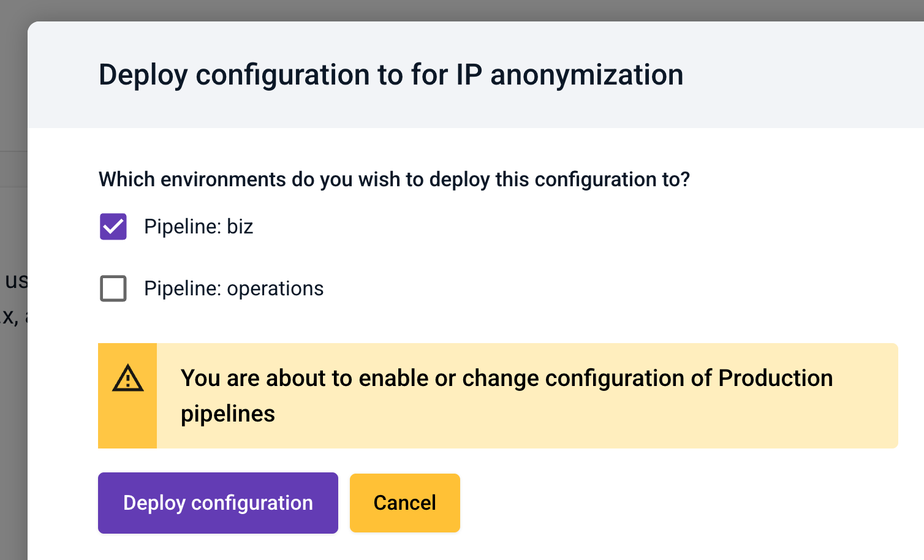Cancel the deployment dialog
The image size is (924, 560).
pos(404,503)
